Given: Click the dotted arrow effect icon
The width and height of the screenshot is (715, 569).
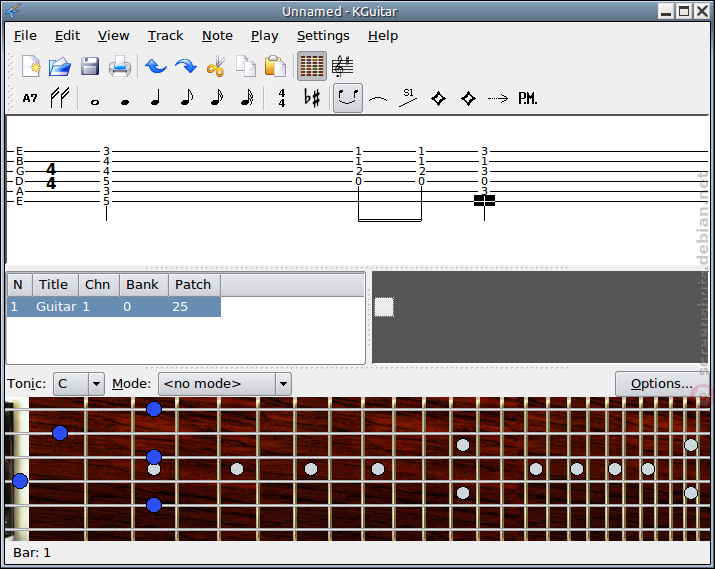Looking at the screenshot, I should tap(498, 98).
